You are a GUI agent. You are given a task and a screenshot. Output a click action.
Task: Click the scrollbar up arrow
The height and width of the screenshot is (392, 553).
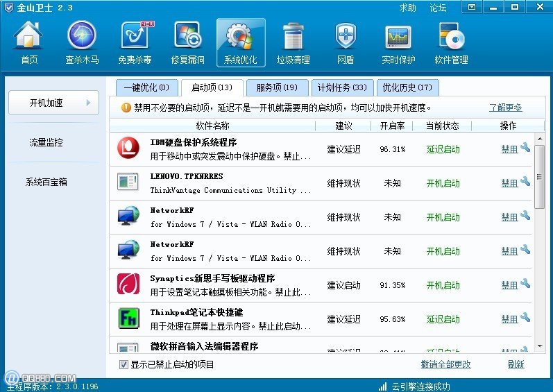[540, 139]
